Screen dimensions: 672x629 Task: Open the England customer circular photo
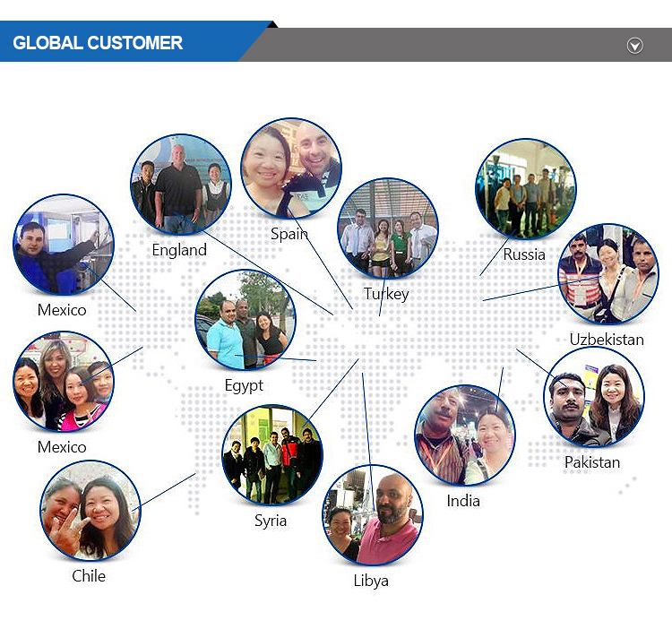click(180, 185)
